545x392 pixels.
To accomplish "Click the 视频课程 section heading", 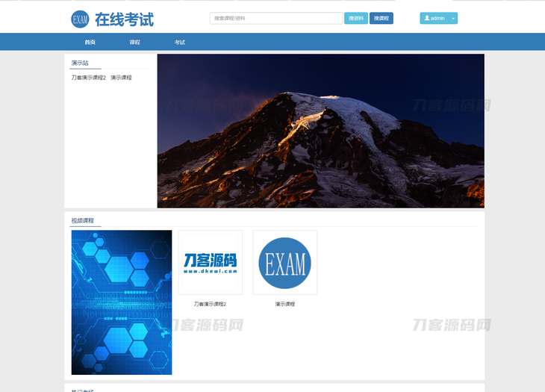I will click(82, 220).
